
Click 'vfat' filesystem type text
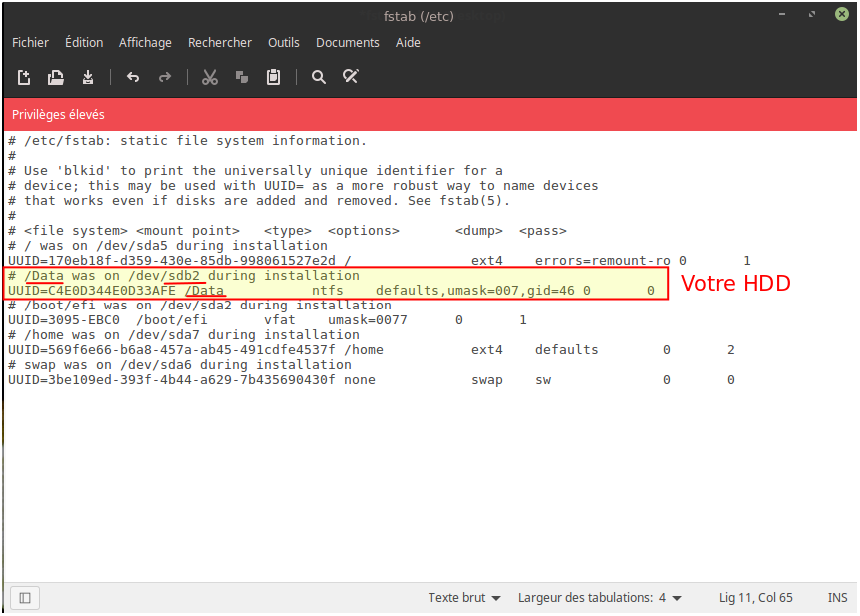[279, 320]
